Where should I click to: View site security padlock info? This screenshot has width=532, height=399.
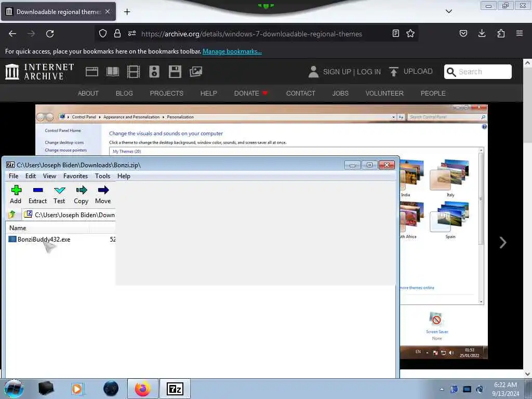(x=117, y=34)
